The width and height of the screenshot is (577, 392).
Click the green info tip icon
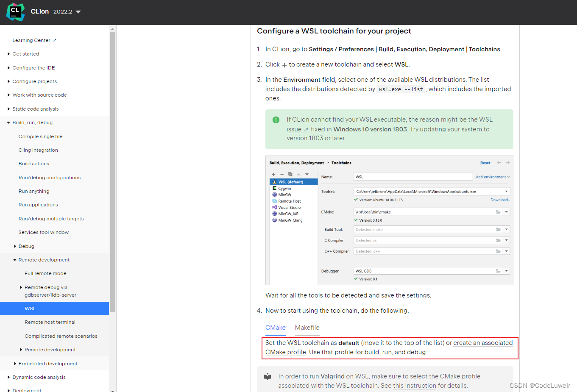pos(276,120)
